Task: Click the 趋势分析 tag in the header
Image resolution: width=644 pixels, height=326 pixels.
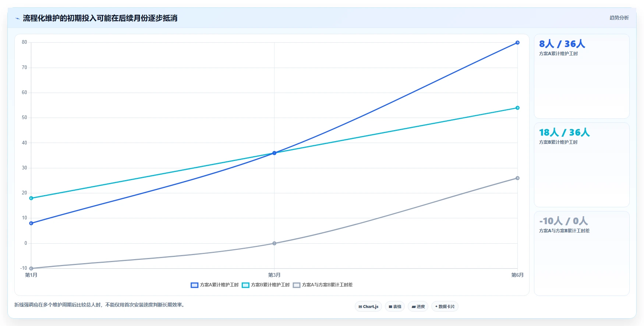Action: click(619, 18)
